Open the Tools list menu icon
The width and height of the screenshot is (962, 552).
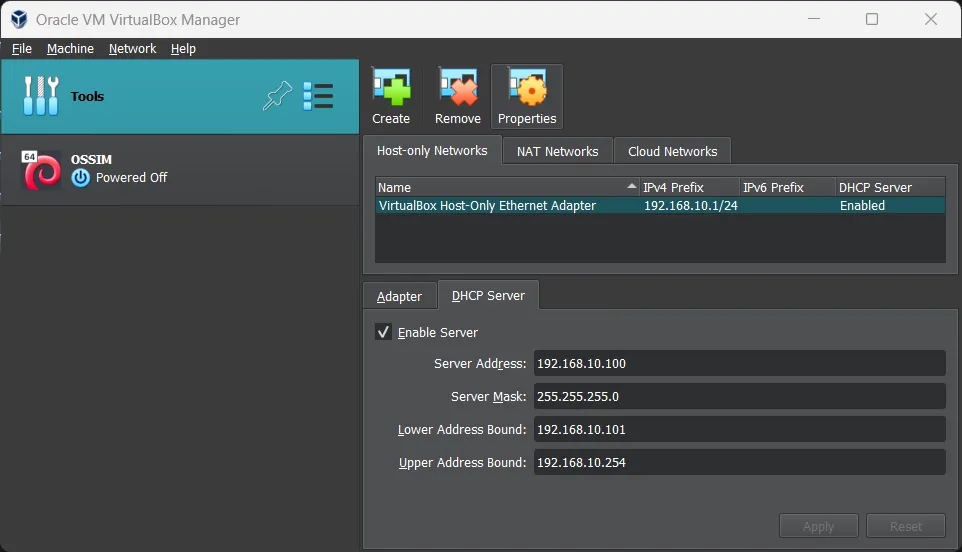point(318,96)
